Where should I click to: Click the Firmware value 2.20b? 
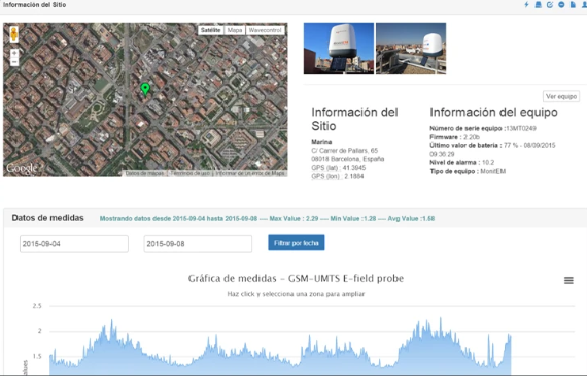[471, 137]
